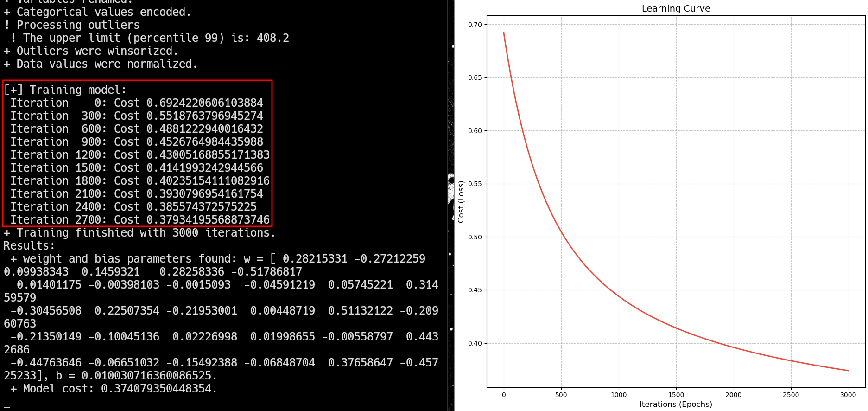Click the 0.55 y-axis tick label
Image resolution: width=868 pixels, height=411 pixels.
(x=475, y=184)
